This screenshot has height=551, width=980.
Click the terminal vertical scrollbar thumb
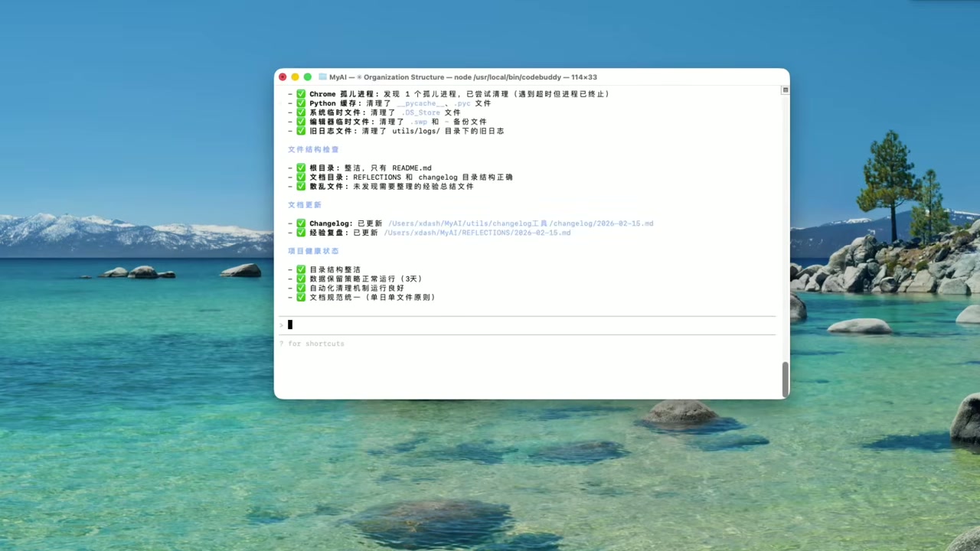coord(785,379)
